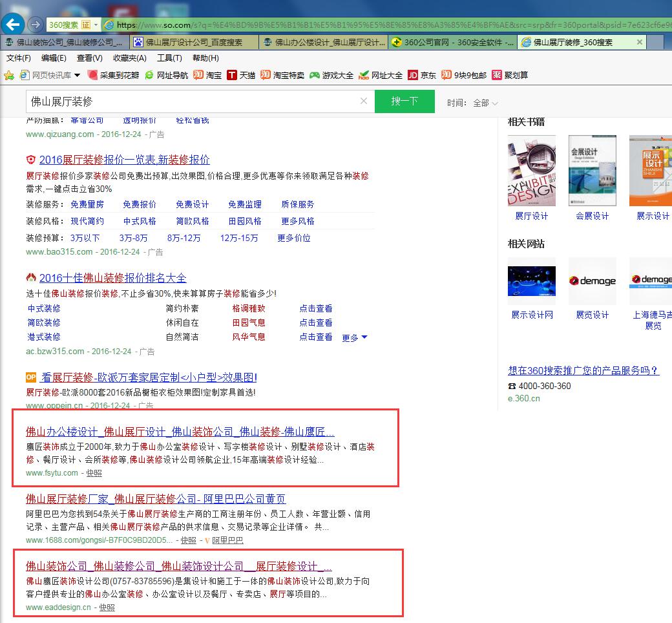Switch to 佛山展厅设计公司_百度搜索 tab
Screen dimensions: 672x623
[194, 42]
